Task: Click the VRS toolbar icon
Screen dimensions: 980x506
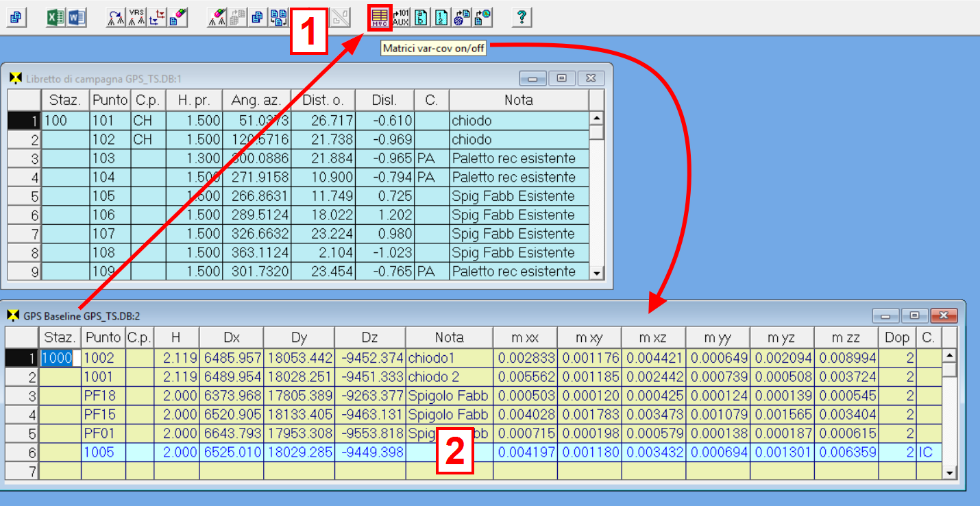Action: 136,17
